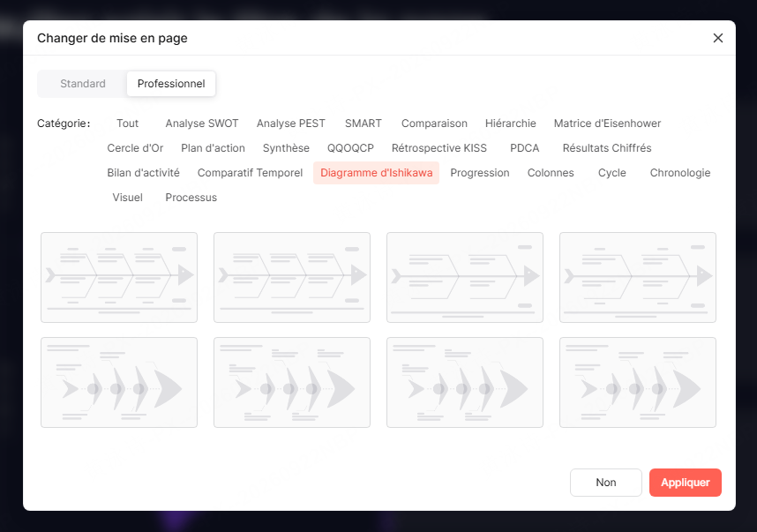Select last bottom-row arrow fish layout
Viewport: 757px width, 532px height.
pyautogui.click(x=638, y=382)
